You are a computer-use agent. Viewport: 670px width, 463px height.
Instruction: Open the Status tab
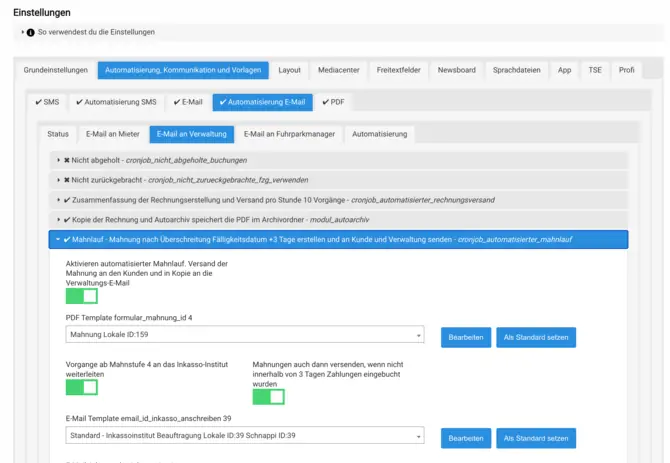click(58, 134)
